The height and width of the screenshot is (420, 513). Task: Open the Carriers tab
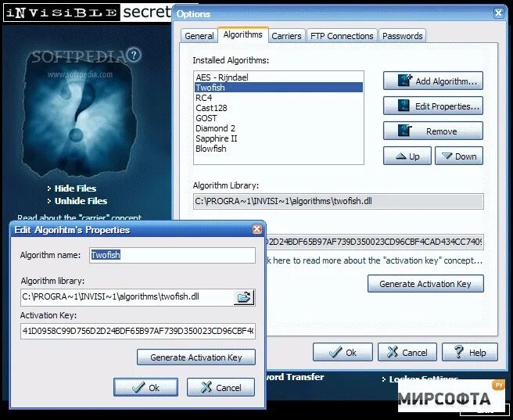(286, 36)
